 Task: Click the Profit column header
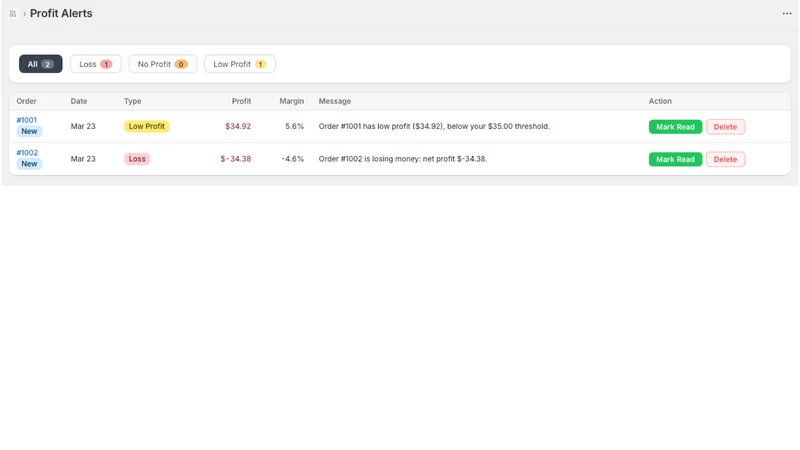click(241, 101)
